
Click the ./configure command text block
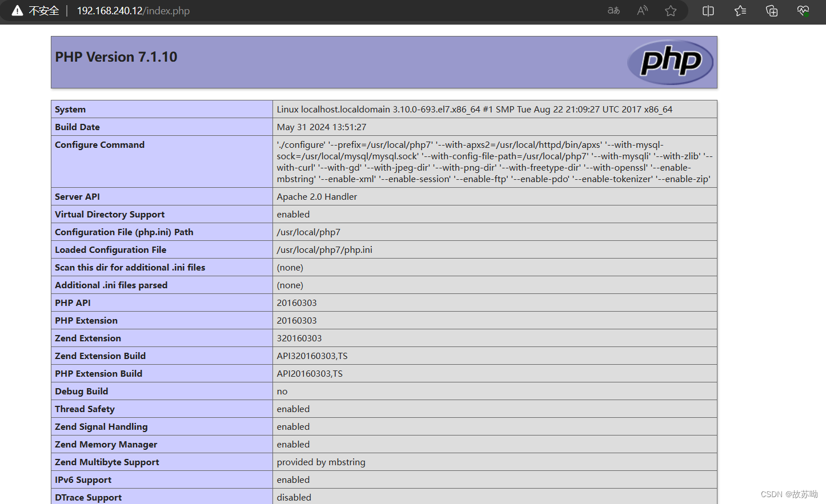[495, 162]
